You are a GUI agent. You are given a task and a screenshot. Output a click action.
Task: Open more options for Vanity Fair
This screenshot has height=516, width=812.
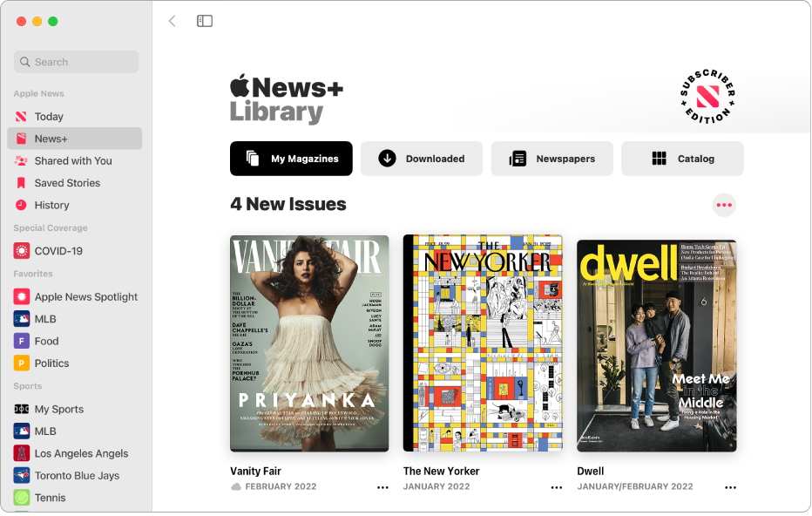(x=382, y=487)
